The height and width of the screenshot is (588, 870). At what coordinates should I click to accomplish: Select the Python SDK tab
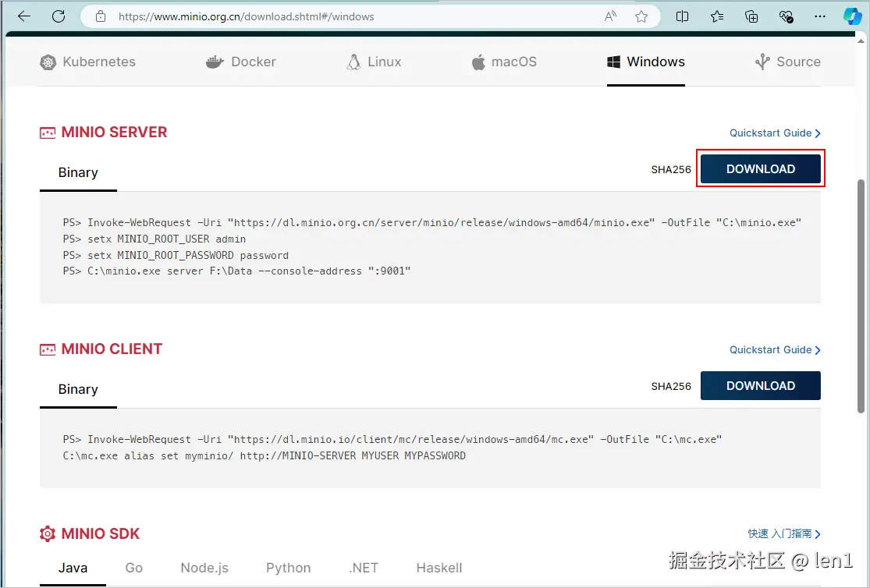pos(289,568)
